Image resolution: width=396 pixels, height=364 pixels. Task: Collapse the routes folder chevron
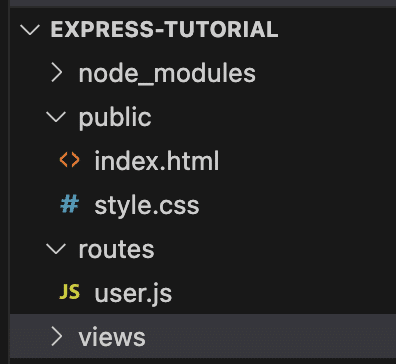[56, 249]
